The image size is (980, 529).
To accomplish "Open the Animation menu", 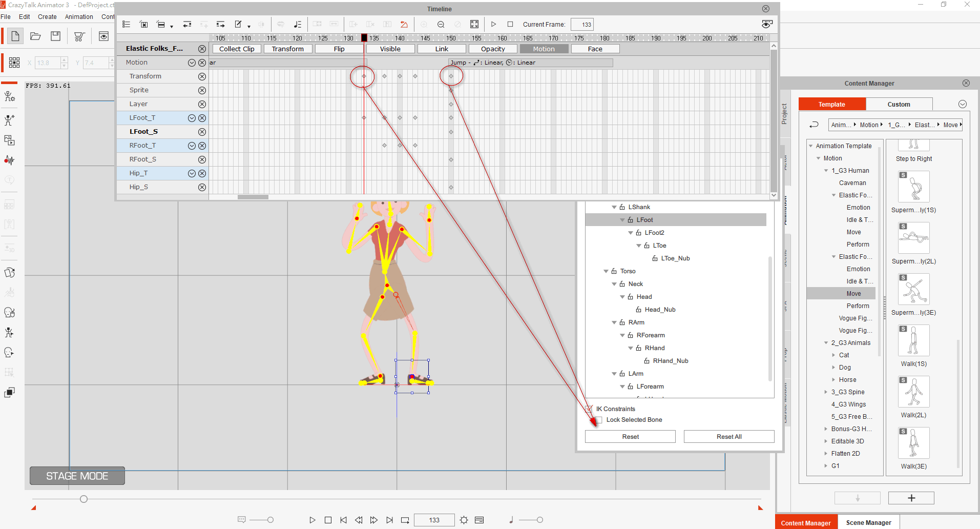I will click(79, 16).
